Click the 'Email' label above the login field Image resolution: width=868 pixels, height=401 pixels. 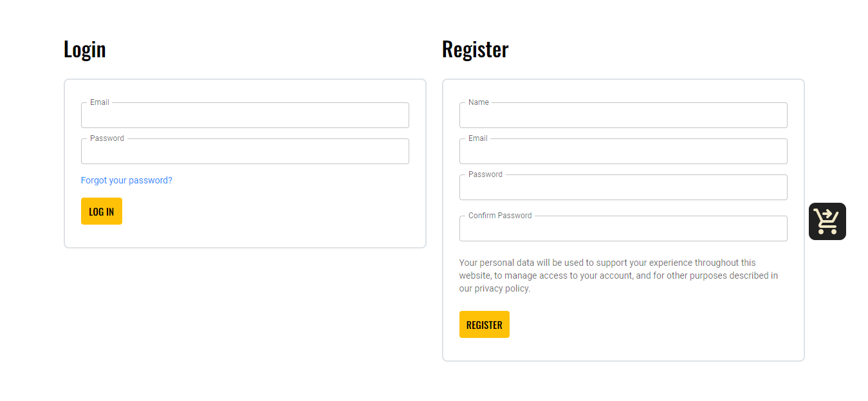coord(98,102)
